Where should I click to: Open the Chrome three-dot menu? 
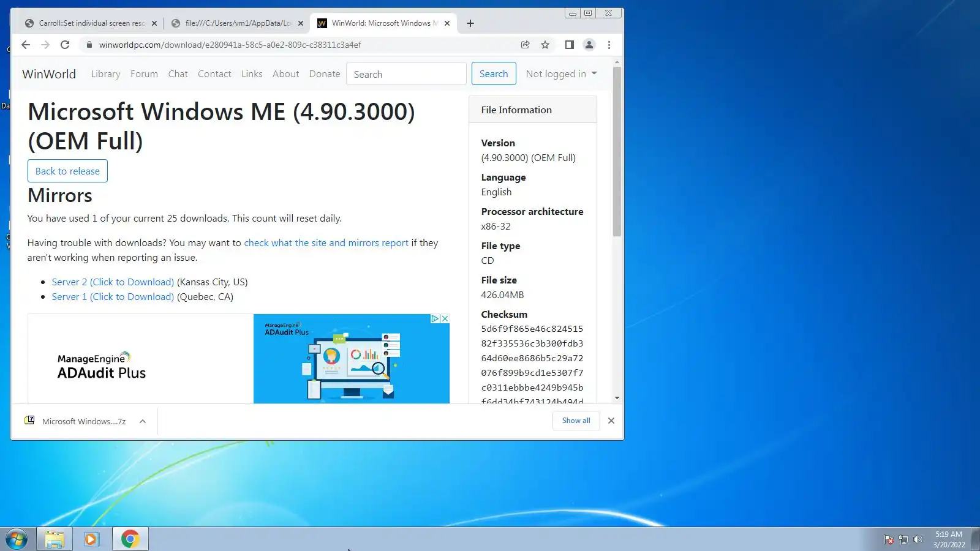coord(609,45)
